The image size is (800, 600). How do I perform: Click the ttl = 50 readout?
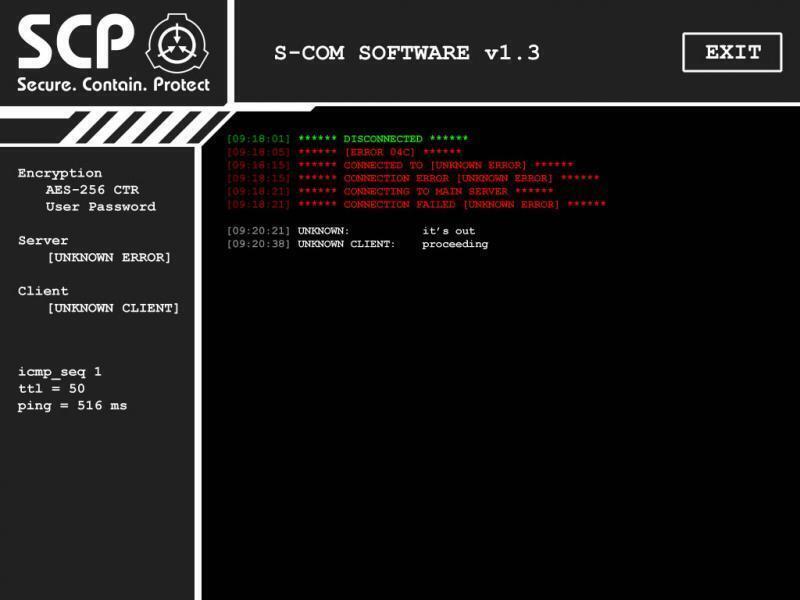pyautogui.click(x=51, y=389)
